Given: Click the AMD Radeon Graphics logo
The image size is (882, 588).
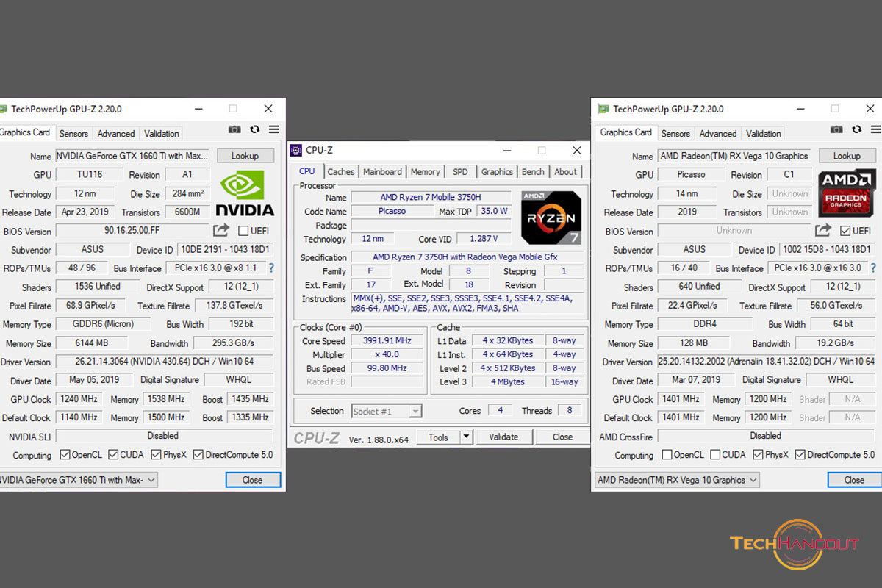Looking at the screenshot, I should click(846, 193).
